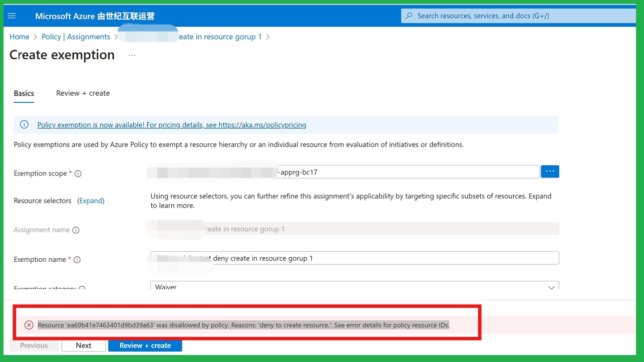The height and width of the screenshot is (362, 644).
Task: Expand the Resource selectors section
Action: (91, 200)
